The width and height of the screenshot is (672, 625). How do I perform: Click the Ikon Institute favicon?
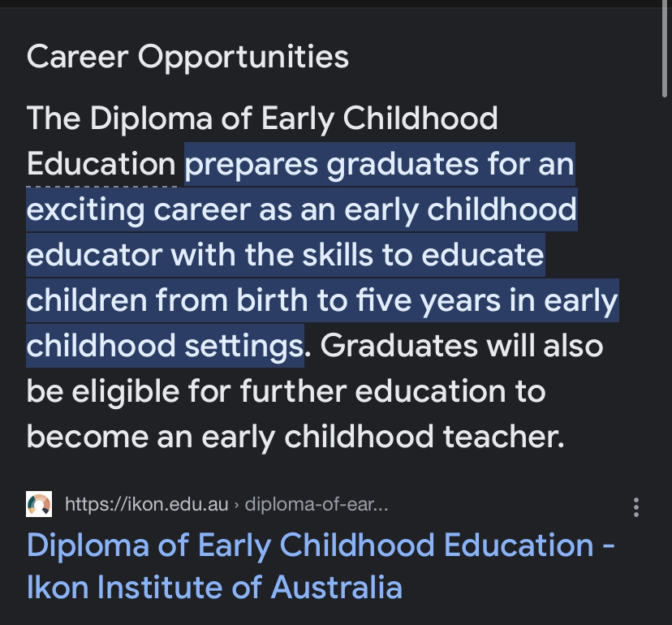39,504
